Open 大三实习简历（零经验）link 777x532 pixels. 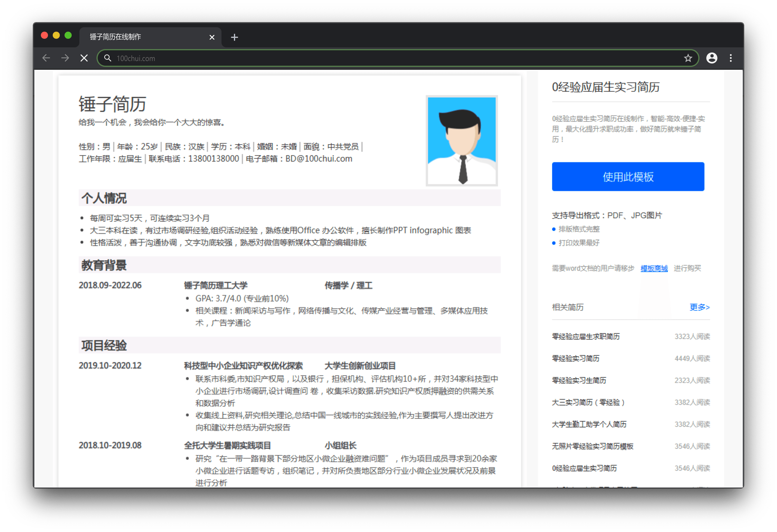588,402
